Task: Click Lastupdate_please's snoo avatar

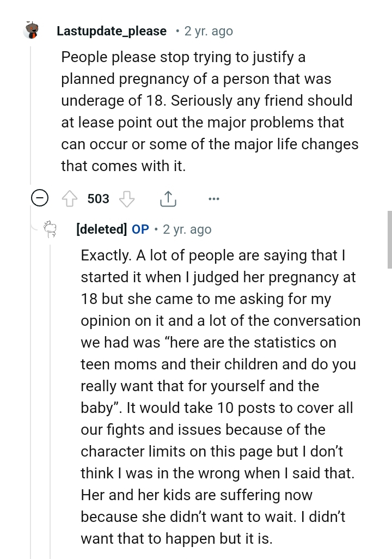Action: click(32, 31)
